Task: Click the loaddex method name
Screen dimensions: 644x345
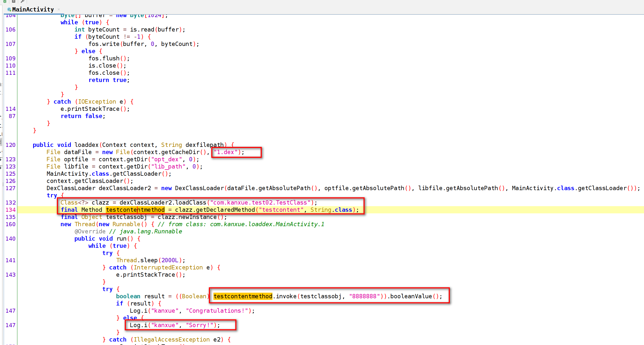Action: (87, 145)
